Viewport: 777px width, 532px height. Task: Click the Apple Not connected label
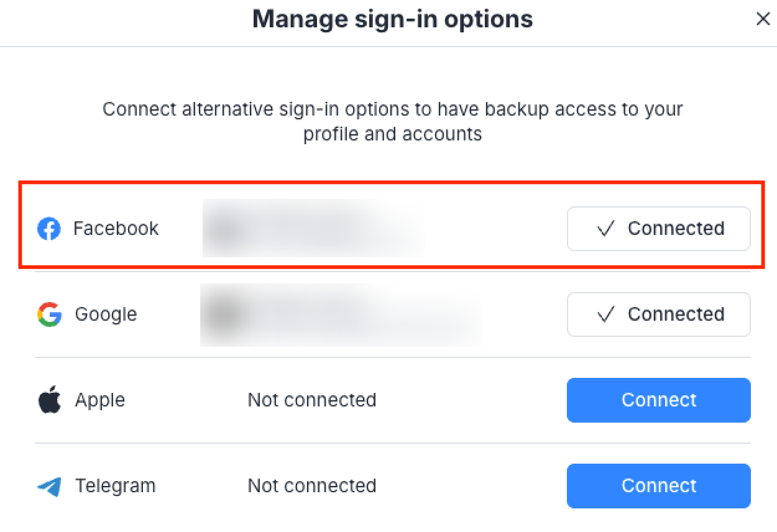click(x=312, y=400)
